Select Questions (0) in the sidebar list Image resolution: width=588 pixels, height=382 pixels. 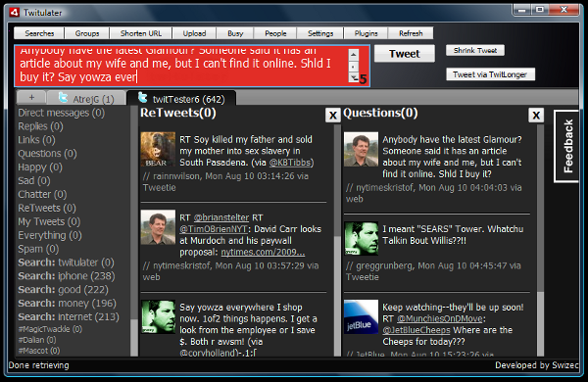coord(47,154)
